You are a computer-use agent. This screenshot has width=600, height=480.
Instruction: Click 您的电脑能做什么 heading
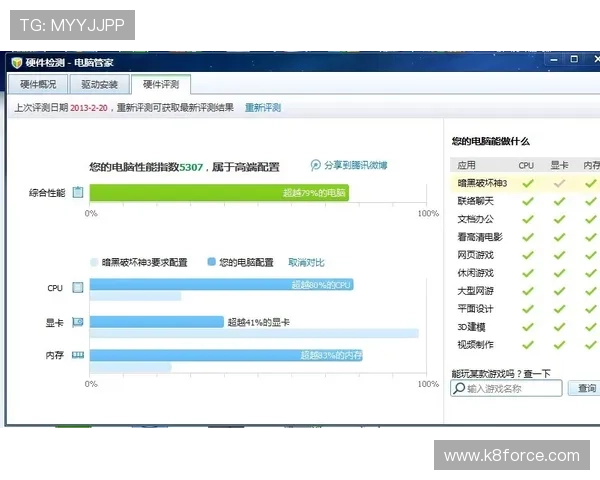tap(491, 141)
